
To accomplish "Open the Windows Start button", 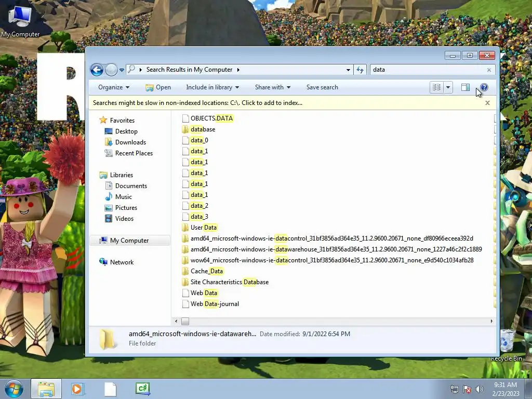I will pyautogui.click(x=14, y=389).
